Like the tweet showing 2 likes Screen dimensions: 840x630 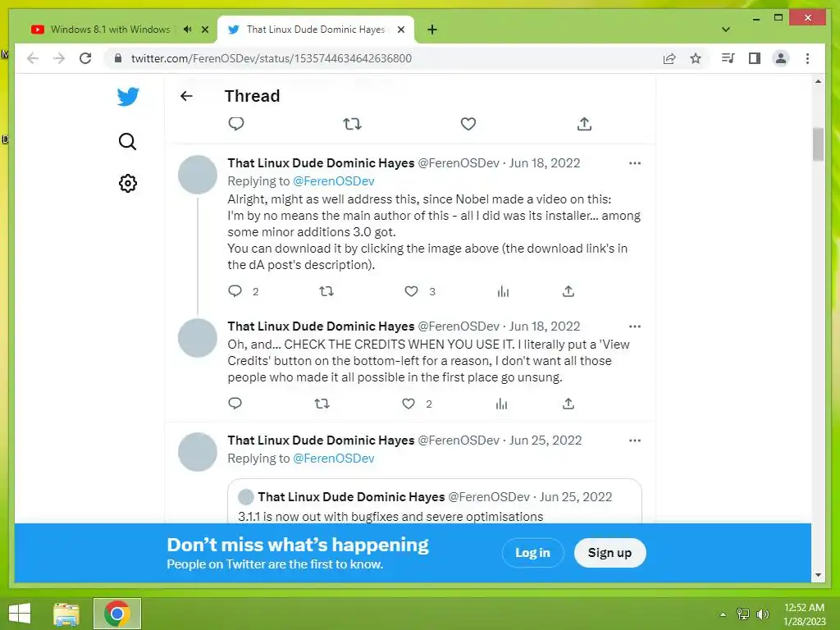(409, 404)
